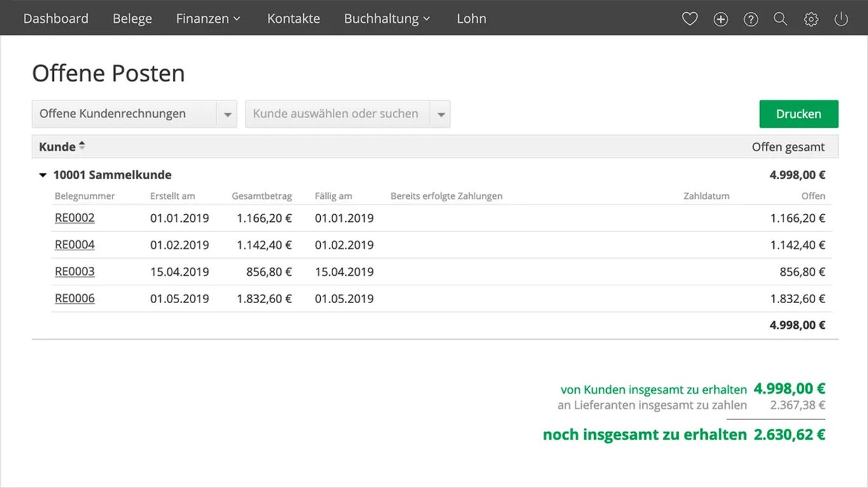Click the green Drucken button
Viewport: 868px width, 488px height.
tap(799, 114)
